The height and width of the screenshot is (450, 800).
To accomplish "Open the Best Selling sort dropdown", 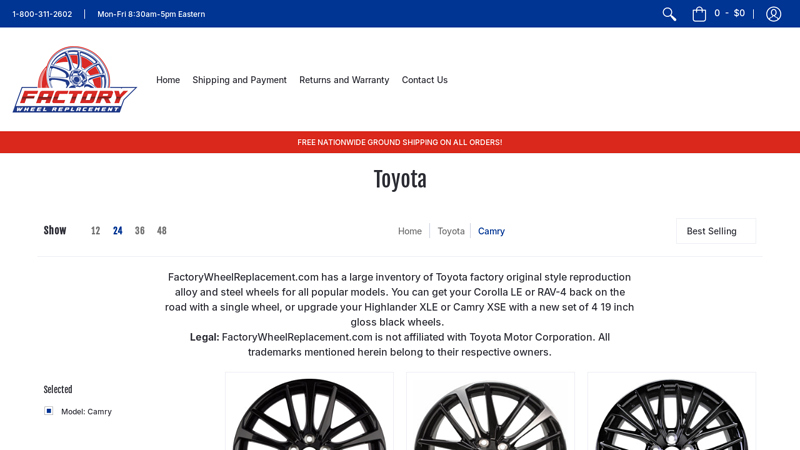I will [716, 231].
